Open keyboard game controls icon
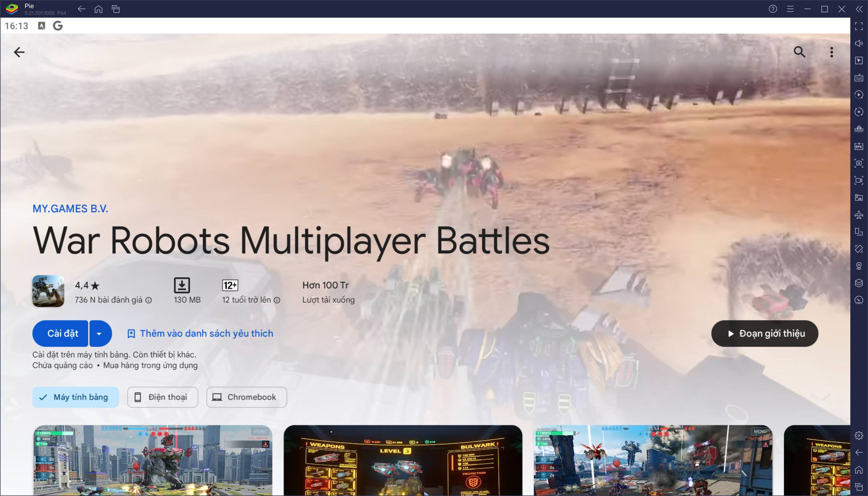This screenshot has height=496, width=868. point(859,78)
